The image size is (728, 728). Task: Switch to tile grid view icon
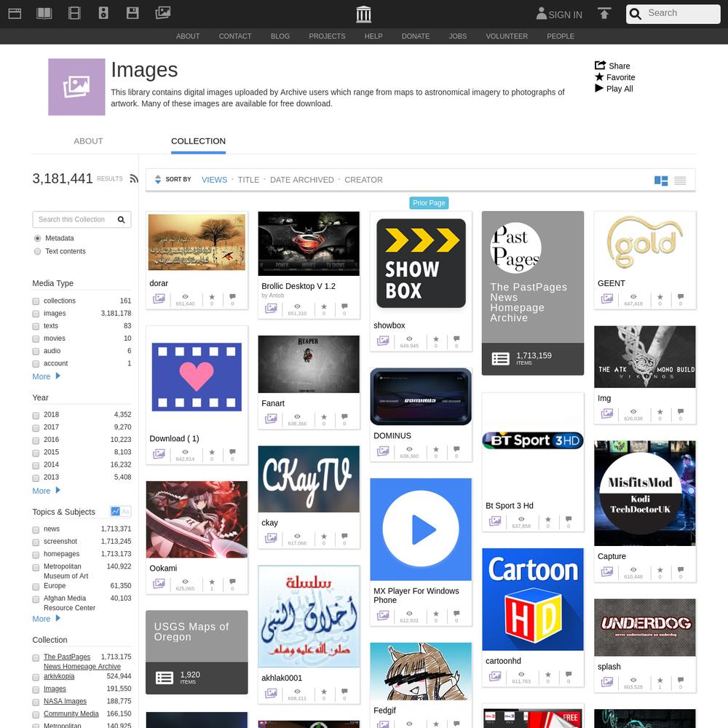point(661,181)
